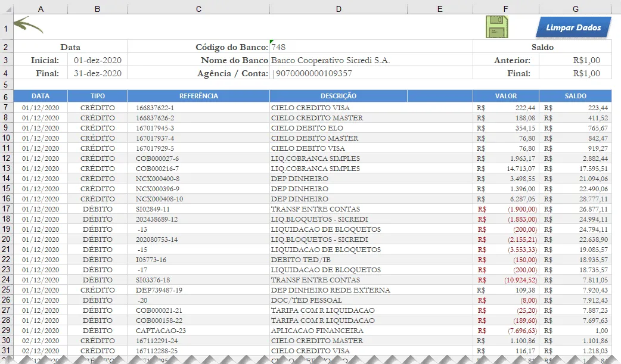Click the DESCRIÇÃO table header

coord(339,96)
